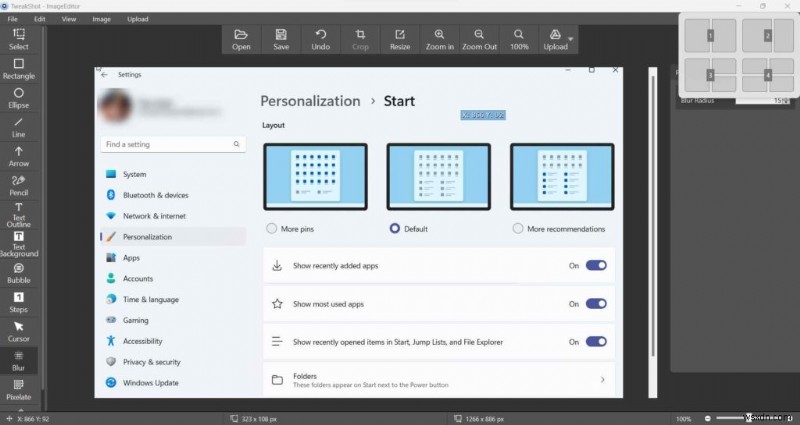Open the Upload menu in menu bar
800x425 pixels.
[x=138, y=19]
